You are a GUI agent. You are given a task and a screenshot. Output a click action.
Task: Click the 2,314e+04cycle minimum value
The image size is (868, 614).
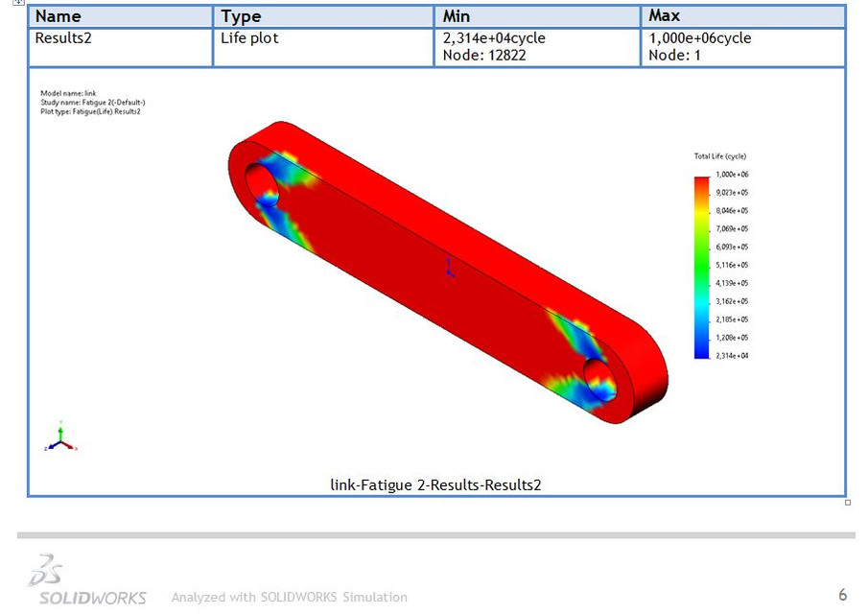point(495,38)
